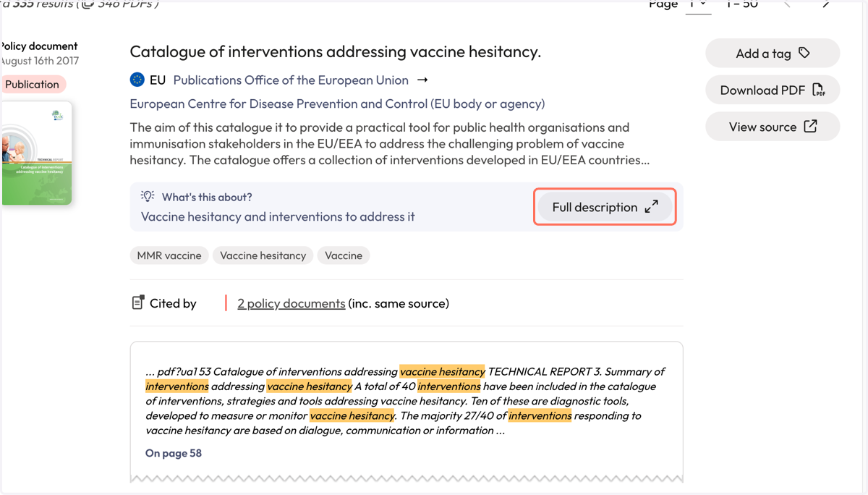Click the Cited by label
Image resolution: width=868 pixels, height=495 pixels.
coord(173,303)
